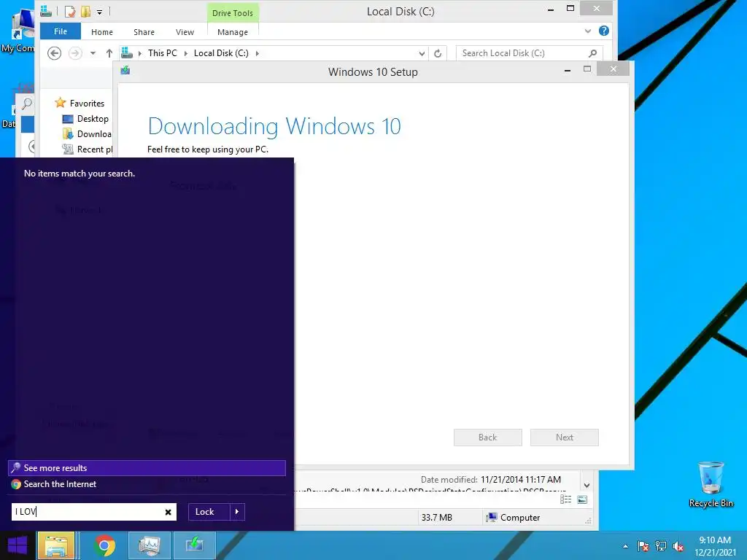Open Explorer help question mark icon
The width and height of the screenshot is (747, 560).
[603, 31]
